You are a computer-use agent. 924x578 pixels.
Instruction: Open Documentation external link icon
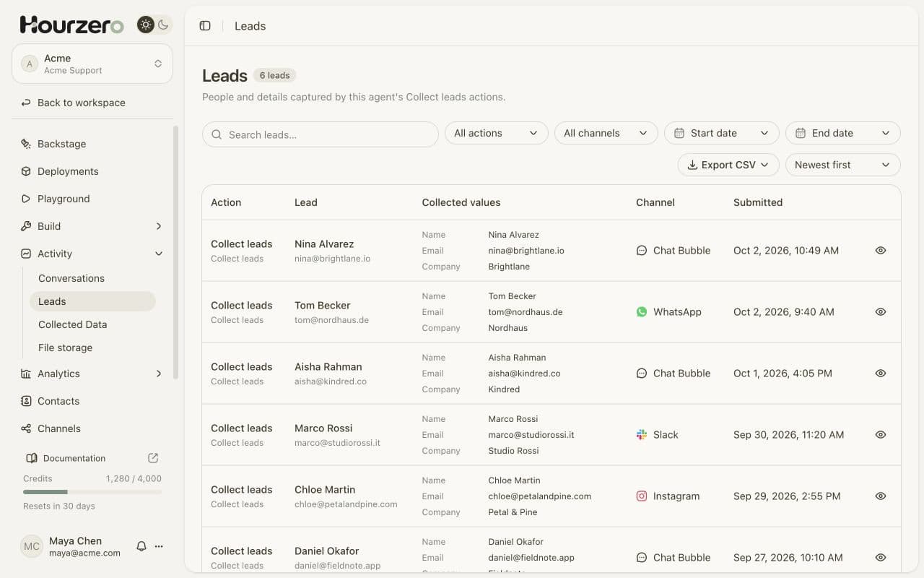[153, 458]
